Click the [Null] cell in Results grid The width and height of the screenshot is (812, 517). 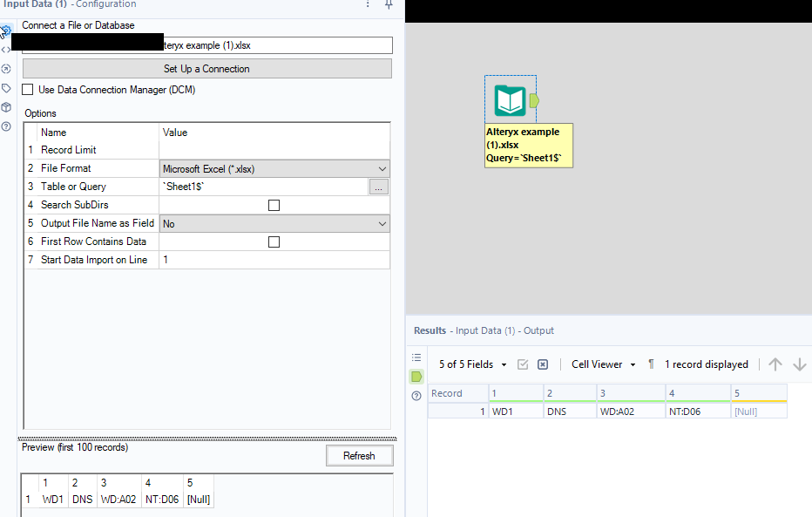759,412
